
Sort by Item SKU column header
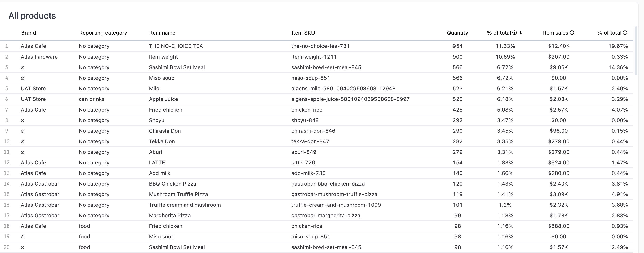(x=303, y=33)
